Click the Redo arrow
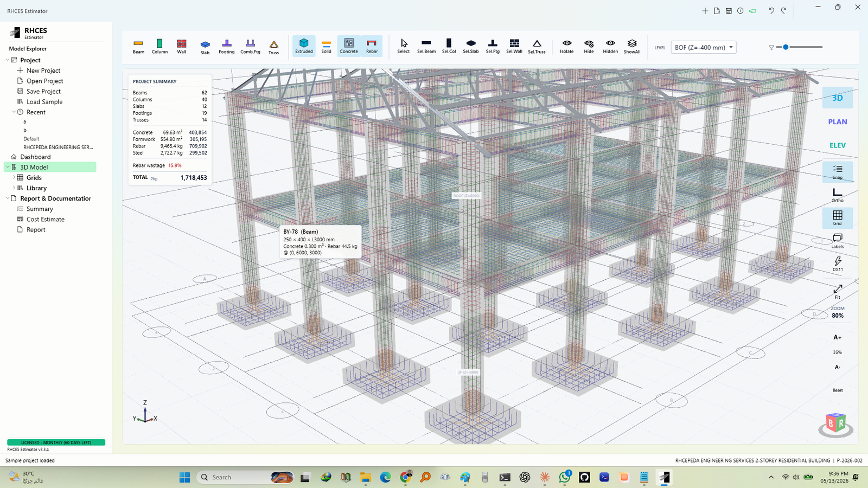 [x=783, y=11]
